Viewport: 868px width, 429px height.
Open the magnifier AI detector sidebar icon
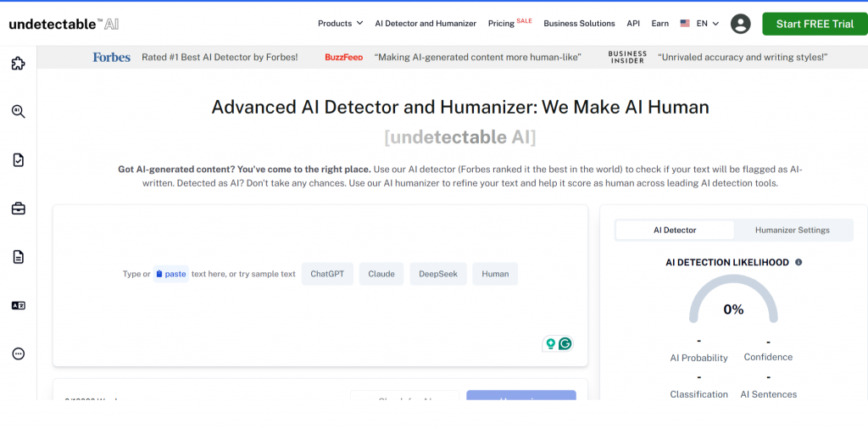point(18,111)
